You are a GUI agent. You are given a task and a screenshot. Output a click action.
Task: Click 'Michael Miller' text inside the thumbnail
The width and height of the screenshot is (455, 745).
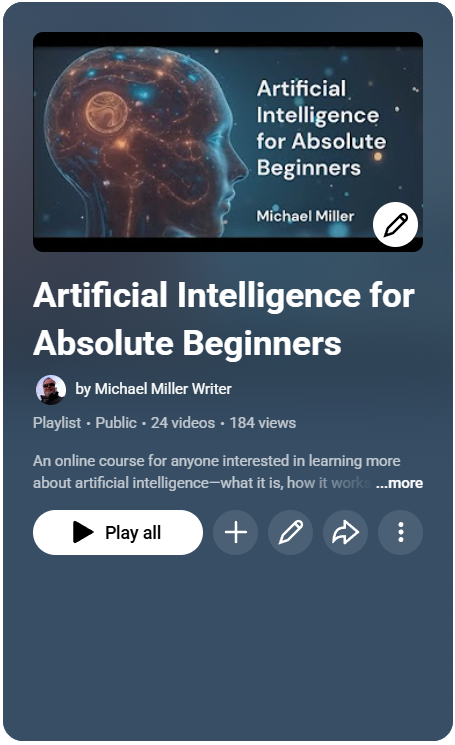click(305, 216)
